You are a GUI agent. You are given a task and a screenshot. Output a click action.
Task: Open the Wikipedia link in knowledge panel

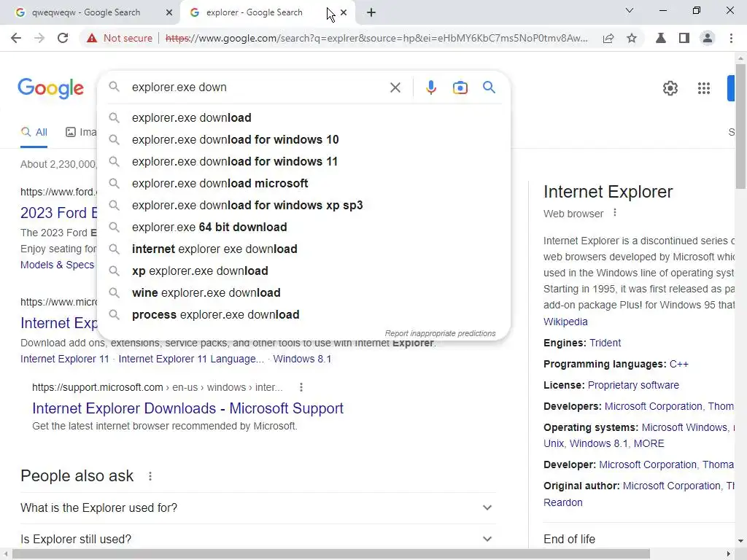pos(565,322)
